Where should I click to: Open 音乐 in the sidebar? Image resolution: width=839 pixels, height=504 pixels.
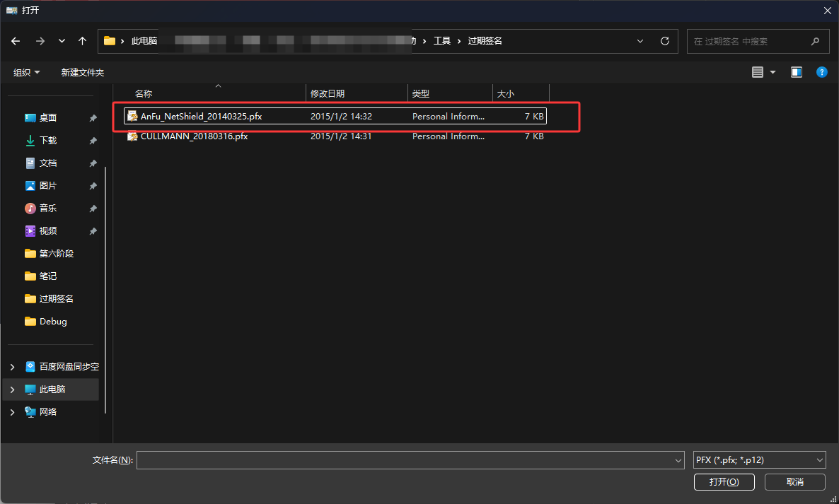[47, 208]
